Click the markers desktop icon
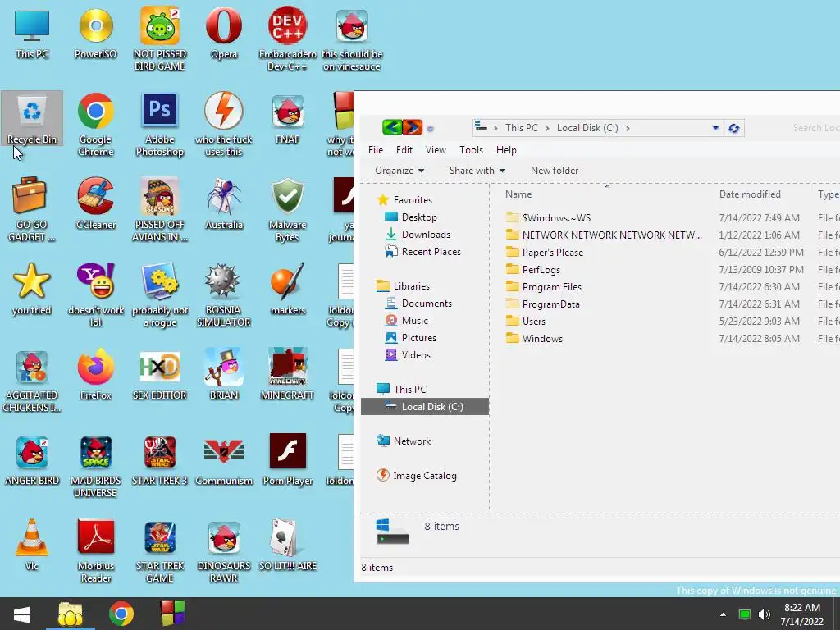The height and width of the screenshot is (630, 840). (x=288, y=289)
